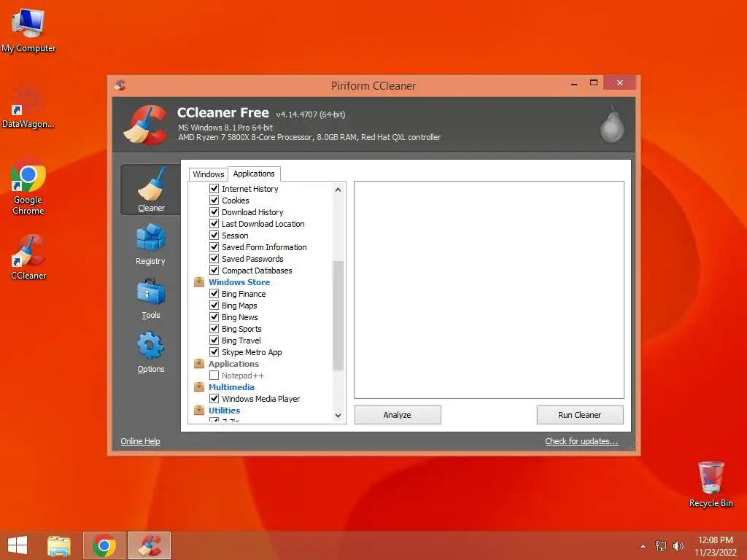Screen dimensions: 747x560
Task: Toggle Last Download Location checkbox
Action: (x=214, y=224)
